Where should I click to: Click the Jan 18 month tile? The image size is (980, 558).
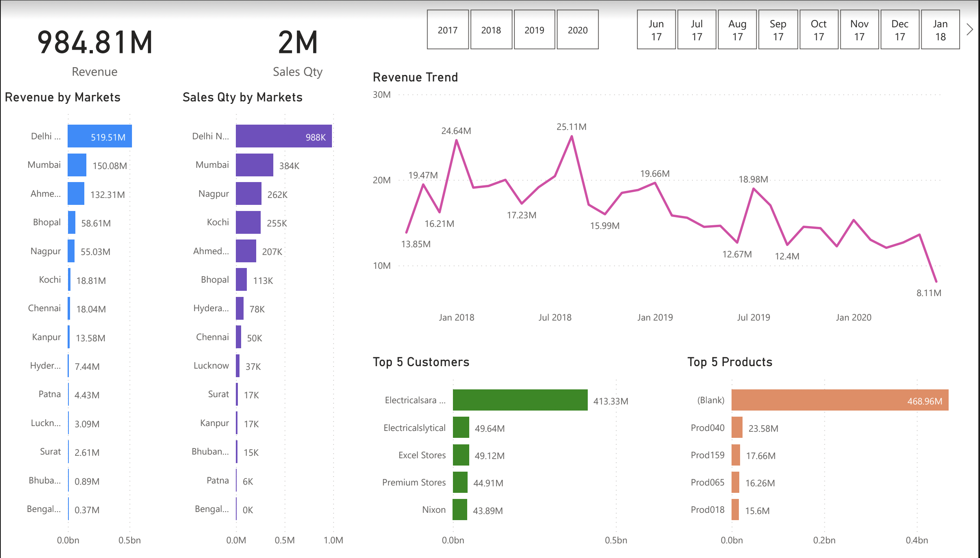tap(940, 30)
